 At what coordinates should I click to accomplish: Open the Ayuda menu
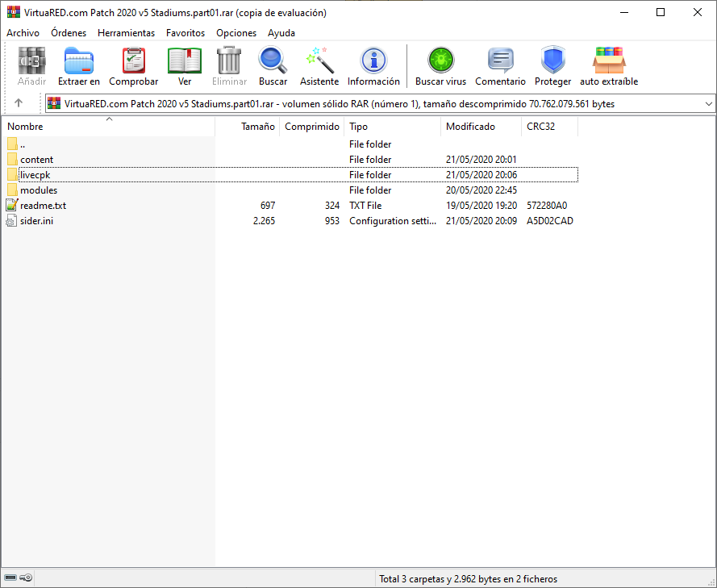tap(281, 33)
